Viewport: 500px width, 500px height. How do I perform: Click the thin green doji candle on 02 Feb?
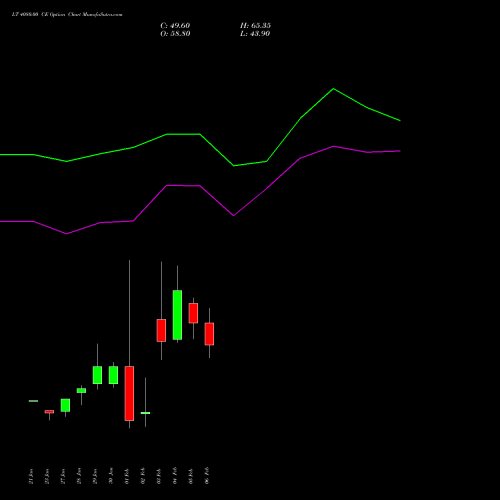click(145, 413)
